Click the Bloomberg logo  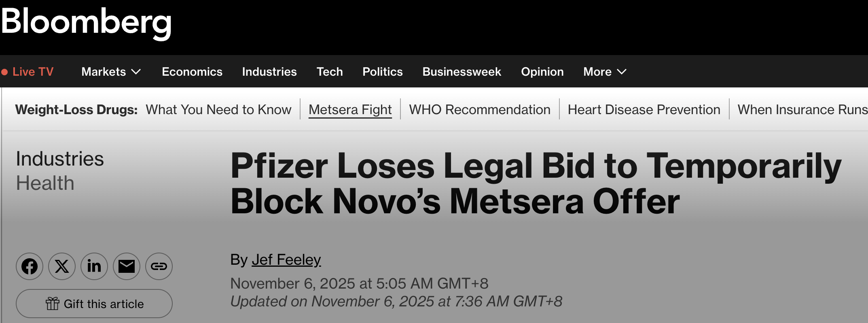point(87,23)
